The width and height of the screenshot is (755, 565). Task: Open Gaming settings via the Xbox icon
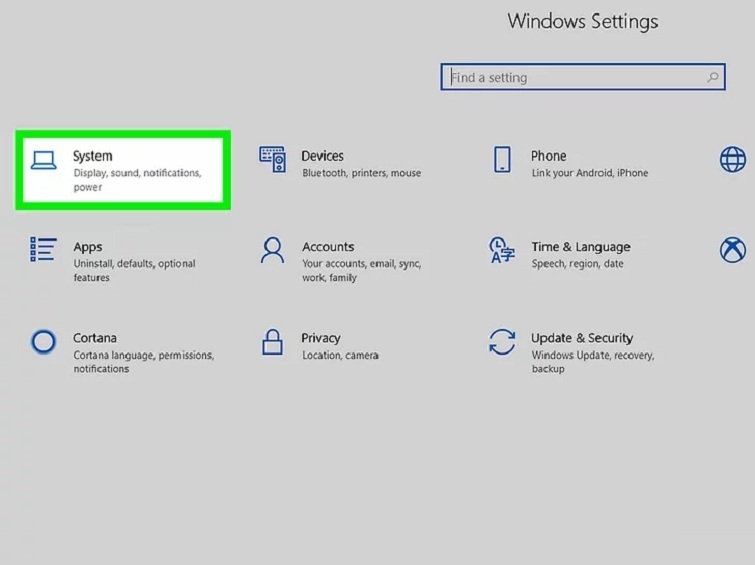[733, 250]
